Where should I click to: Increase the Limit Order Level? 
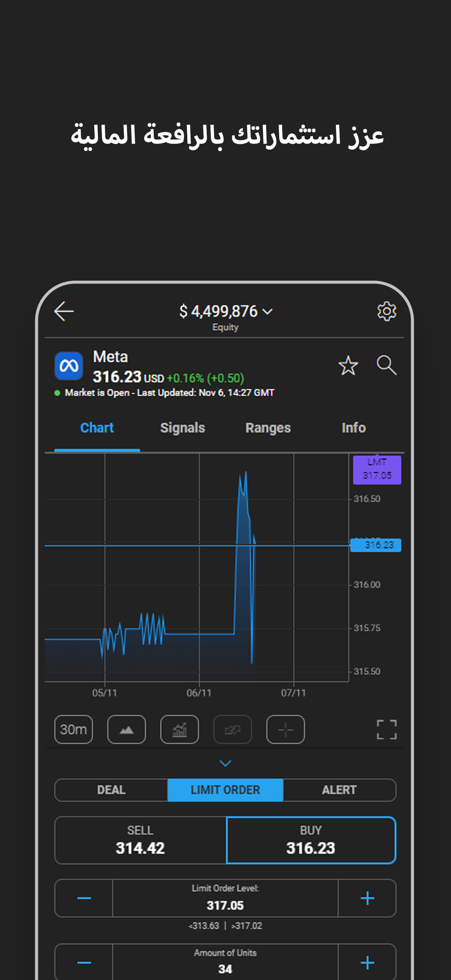click(367, 898)
